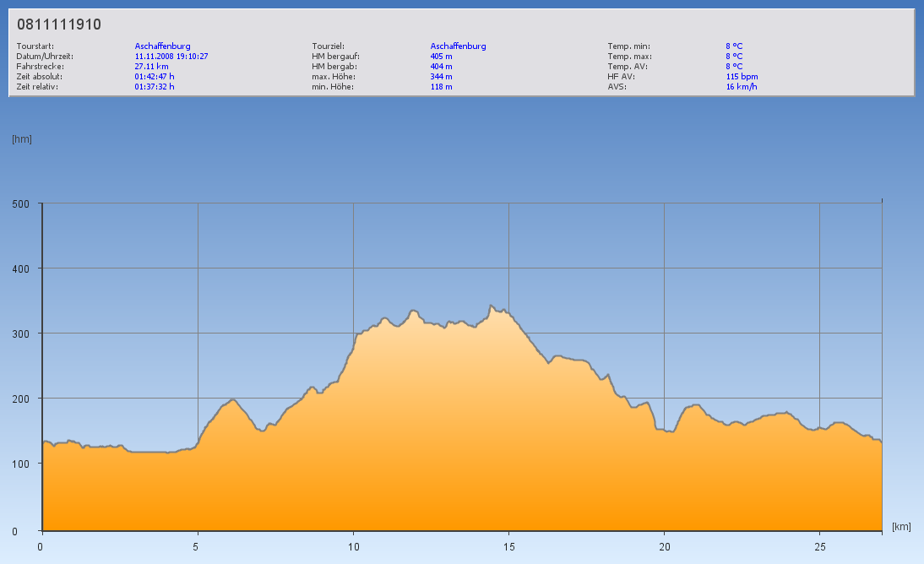Click the [km] x-axis unit label
The width and height of the screenshot is (924, 564).
901,527
